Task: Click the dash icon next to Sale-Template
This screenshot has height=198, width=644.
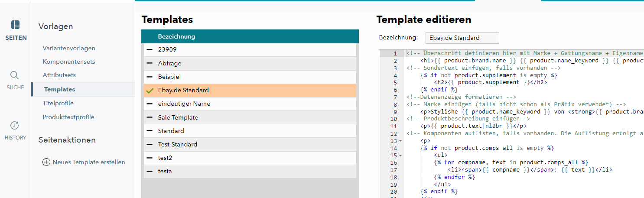Action: coord(150,117)
